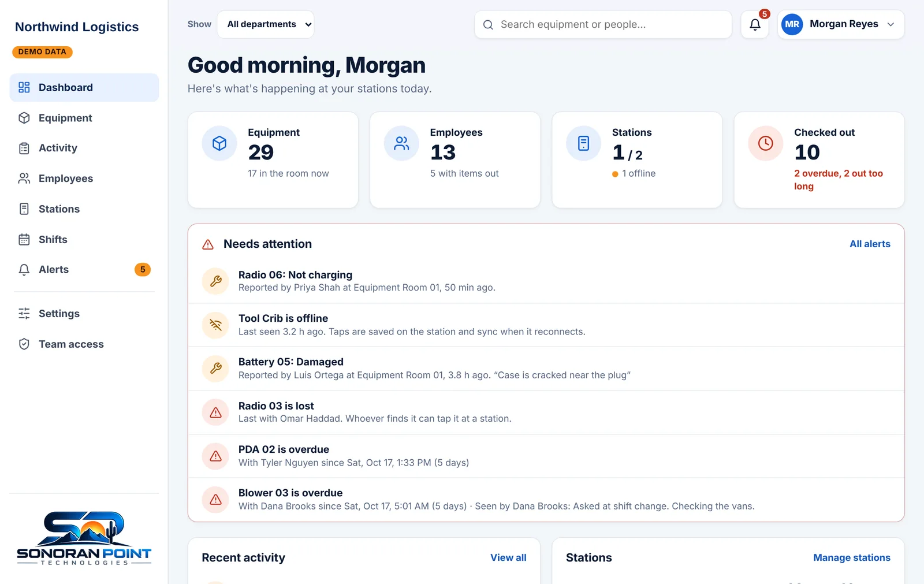Open the Radio 03 is lost alert
Viewport: 924px width, 584px height.
pyautogui.click(x=546, y=412)
